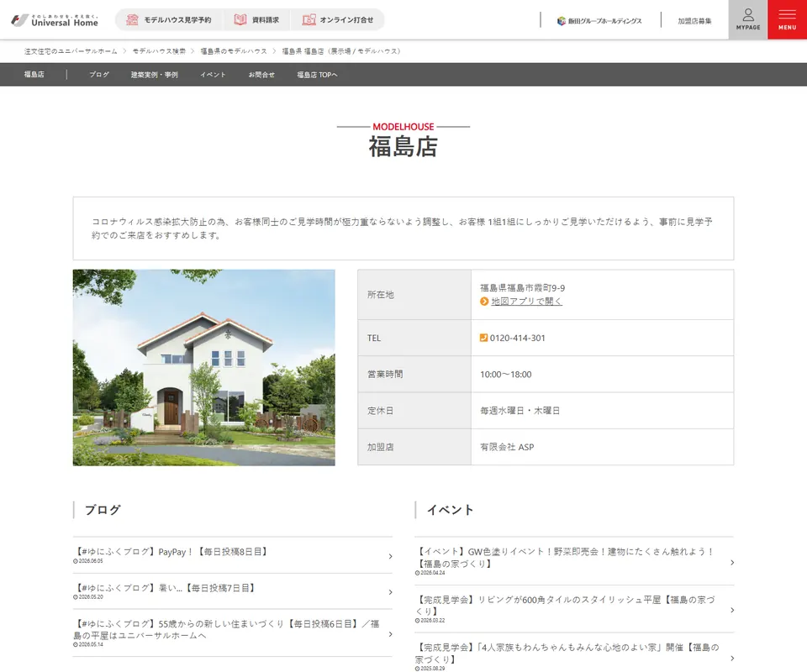The width and height of the screenshot is (807, 672).
Task: Click the 飯田グループ colorful logo icon
Action: click(x=561, y=21)
